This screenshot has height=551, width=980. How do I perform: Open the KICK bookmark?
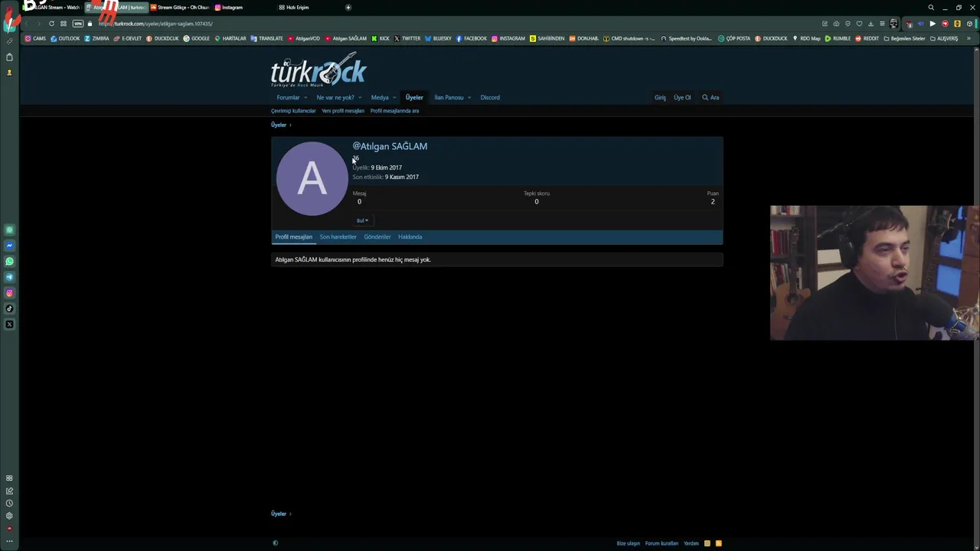coord(381,38)
